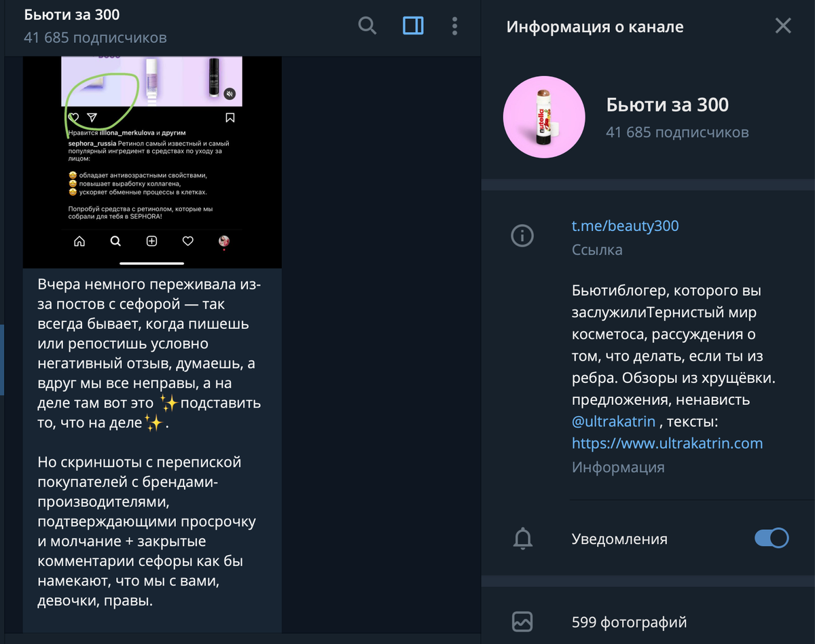Click the Бьюти за 300 title in header
This screenshot has height=644, width=815.
[x=72, y=14]
